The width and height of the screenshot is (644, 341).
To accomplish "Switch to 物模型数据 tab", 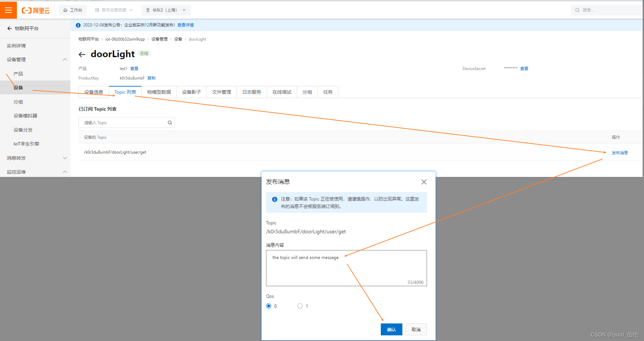I will (159, 92).
